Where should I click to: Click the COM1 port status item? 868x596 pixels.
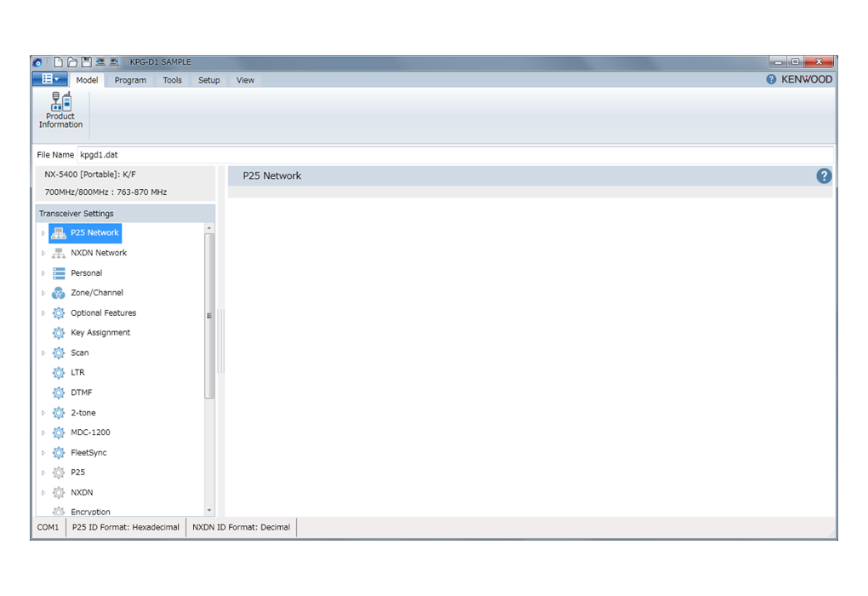click(49, 527)
